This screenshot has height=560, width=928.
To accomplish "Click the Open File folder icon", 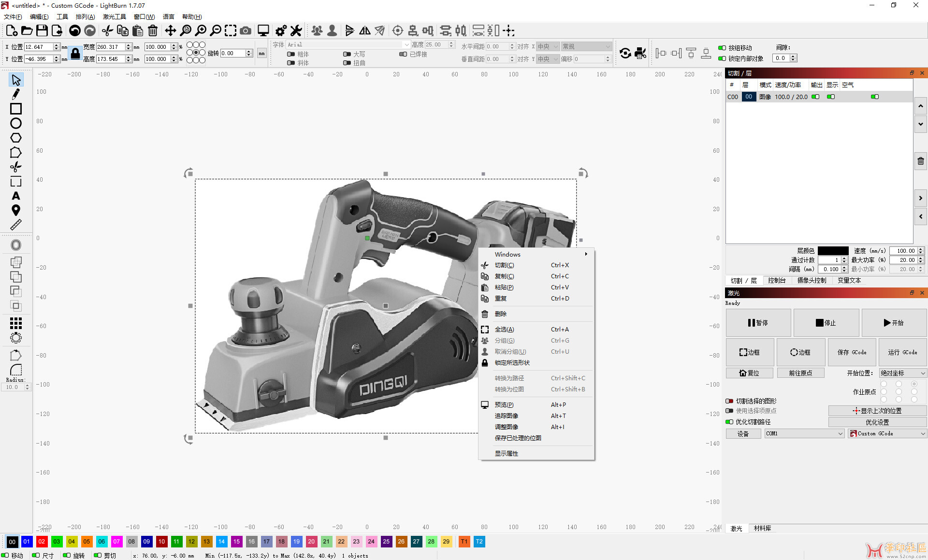I will tap(27, 31).
